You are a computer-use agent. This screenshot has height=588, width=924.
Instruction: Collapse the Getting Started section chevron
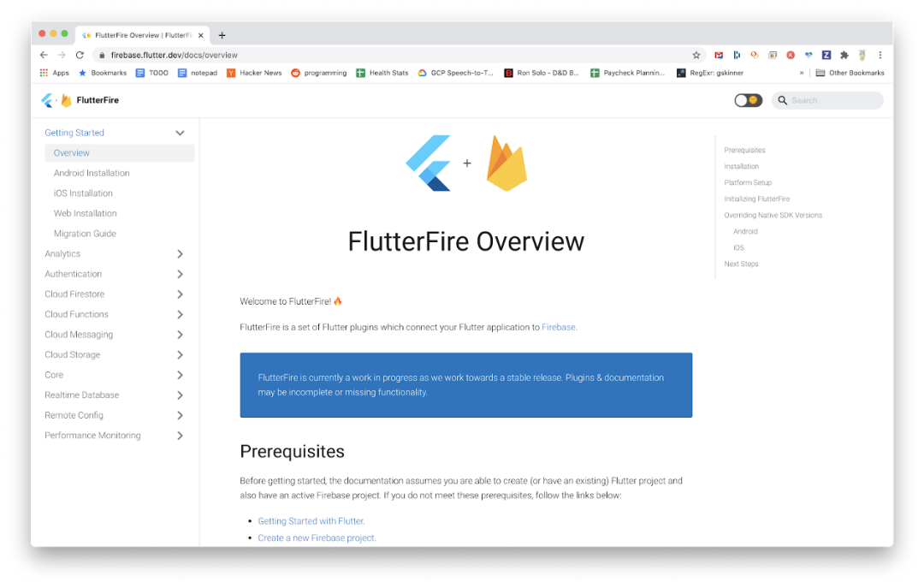tap(180, 133)
